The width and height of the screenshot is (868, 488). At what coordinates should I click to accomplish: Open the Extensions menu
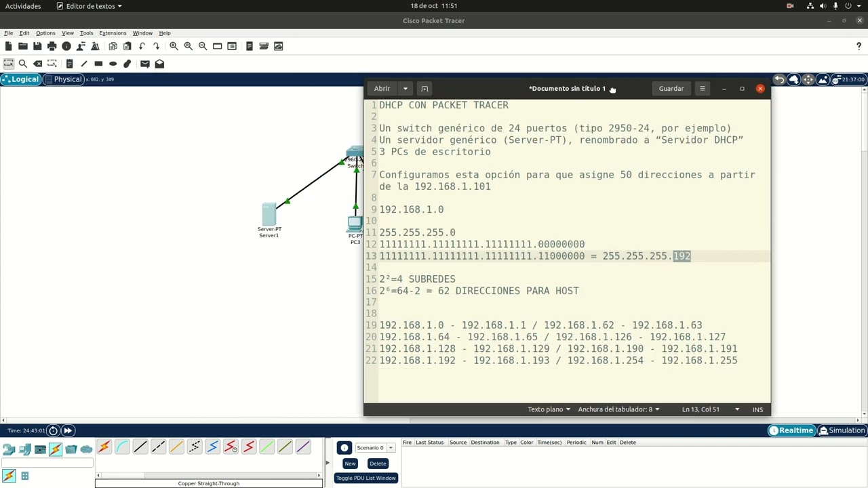pos(113,33)
